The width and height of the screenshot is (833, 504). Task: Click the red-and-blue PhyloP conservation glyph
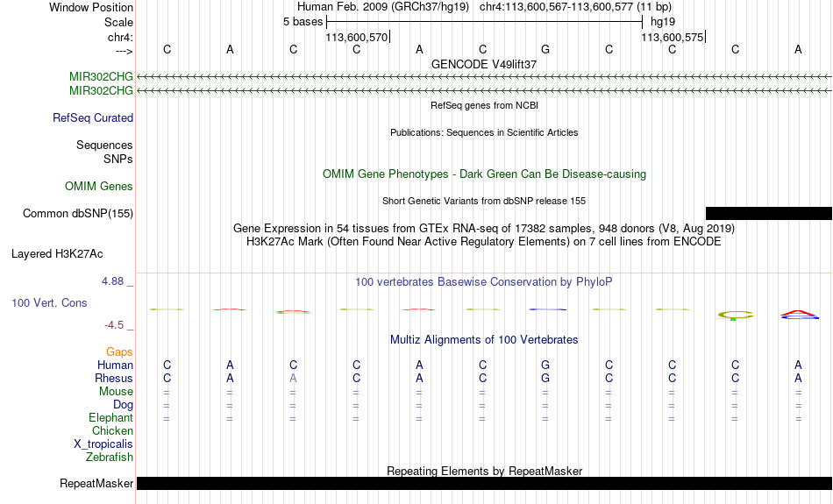coord(799,315)
